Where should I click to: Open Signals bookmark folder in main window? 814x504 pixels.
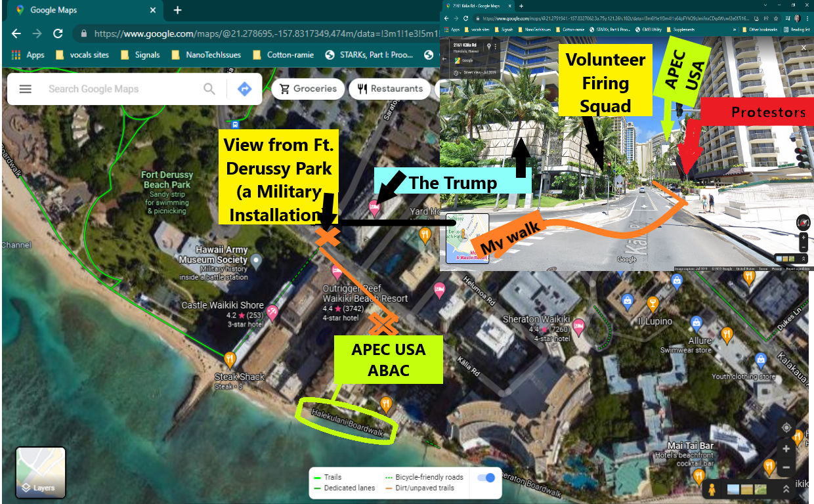pos(140,54)
